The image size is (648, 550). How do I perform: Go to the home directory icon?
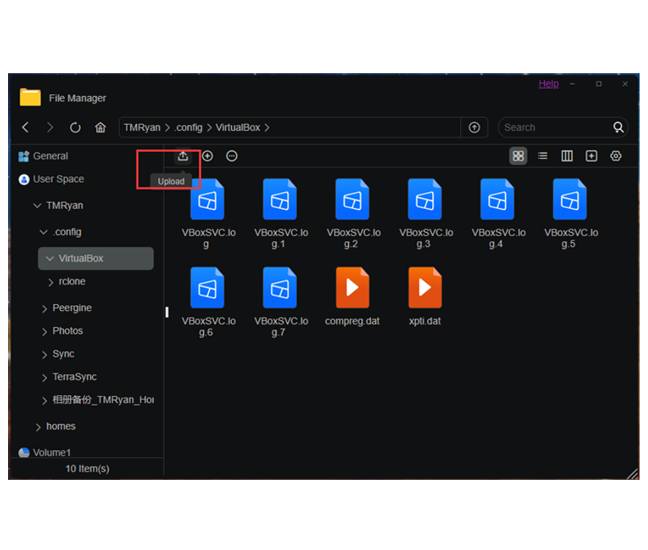pos(100,128)
